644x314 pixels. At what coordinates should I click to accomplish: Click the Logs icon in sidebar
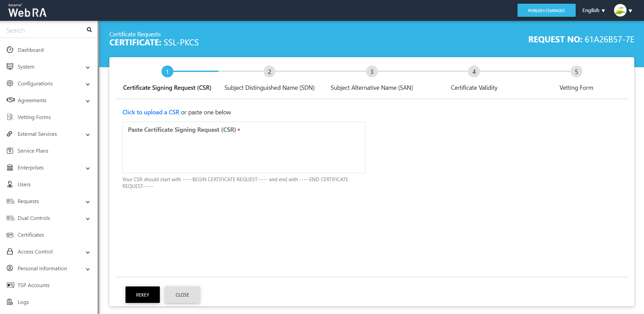point(10,302)
